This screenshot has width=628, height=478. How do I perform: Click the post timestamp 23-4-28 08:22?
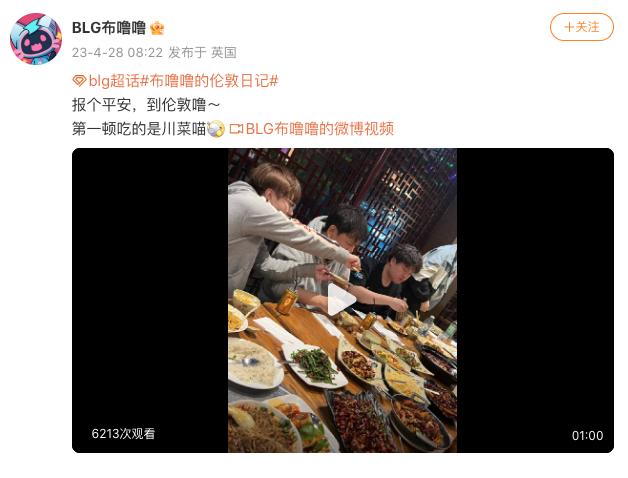pyautogui.click(x=117, y=53)
